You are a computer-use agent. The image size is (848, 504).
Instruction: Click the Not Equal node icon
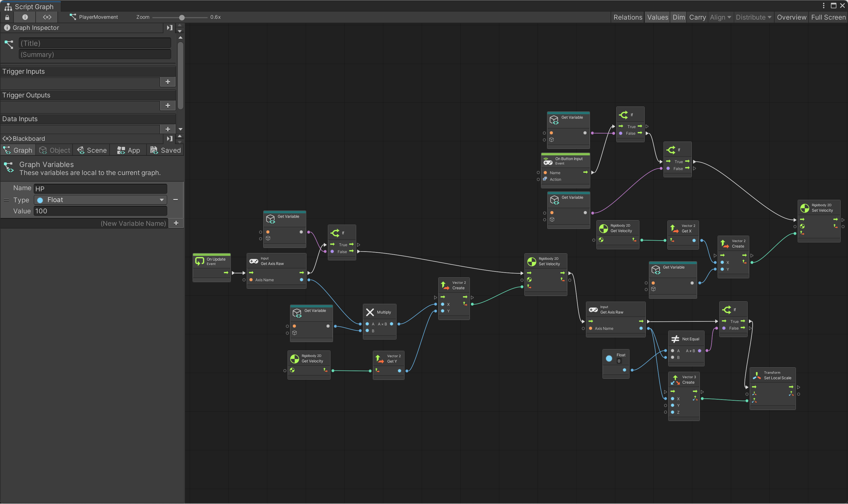coord(675,339)
